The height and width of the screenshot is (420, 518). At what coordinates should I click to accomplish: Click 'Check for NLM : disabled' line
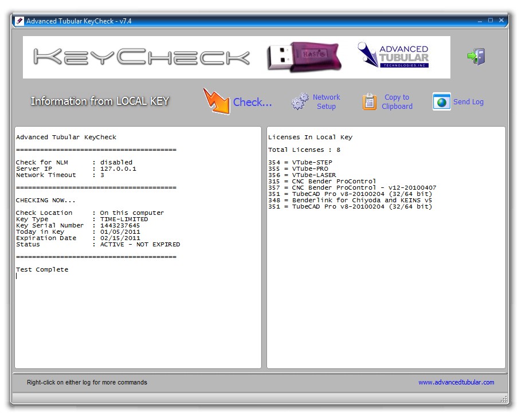74,162
